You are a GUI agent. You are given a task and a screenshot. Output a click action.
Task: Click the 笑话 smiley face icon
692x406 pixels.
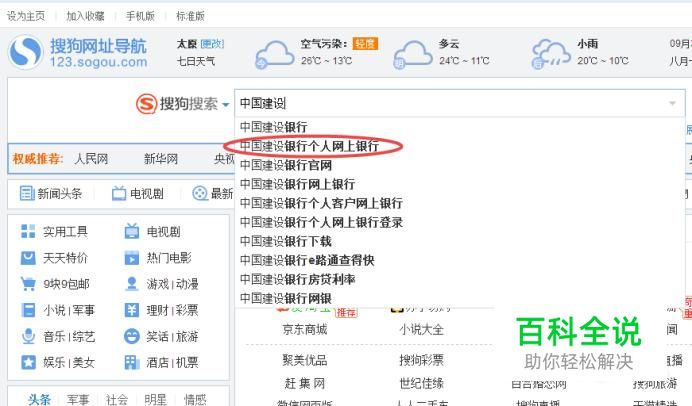pos(132,336)
